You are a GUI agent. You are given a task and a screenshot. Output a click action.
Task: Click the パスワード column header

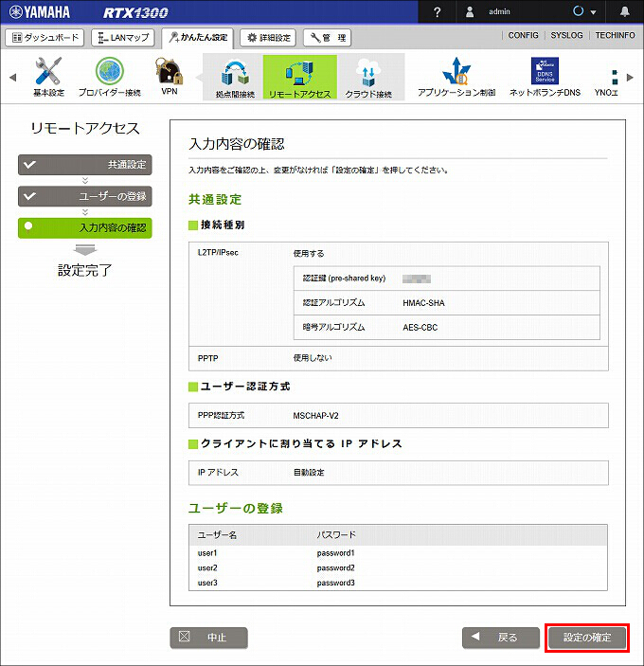336,534
